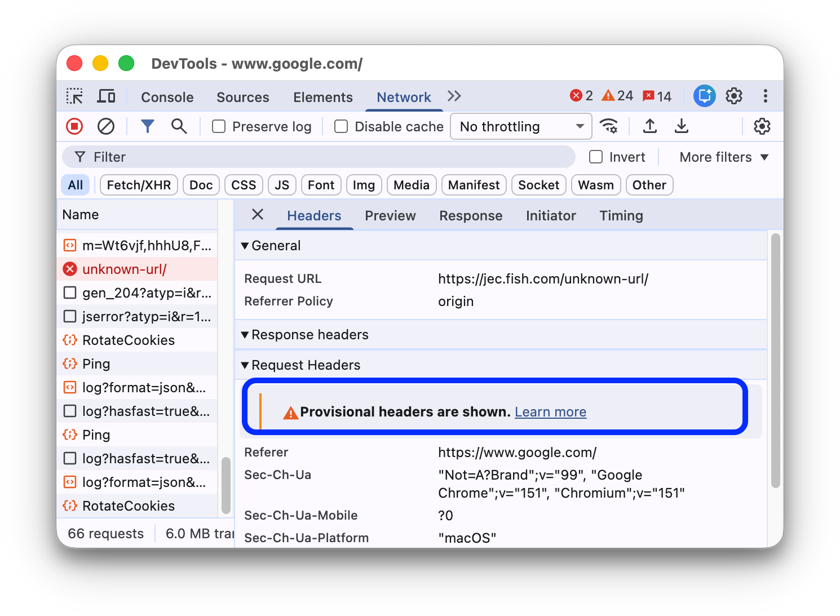This screenshot has height=616, width=840.
Task: Click the Learn more link
Action: (x=551, y=412)
